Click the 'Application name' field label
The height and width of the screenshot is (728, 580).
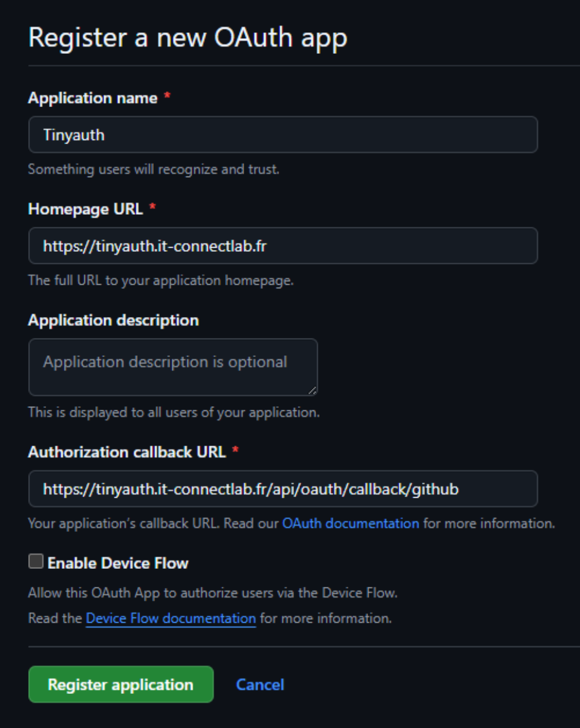[93, 98]
